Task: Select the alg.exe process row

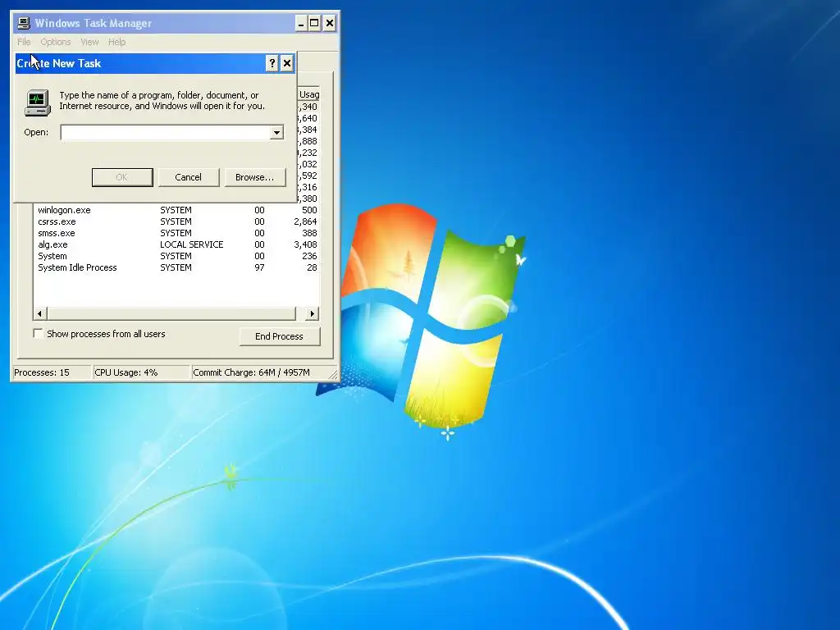Action: (x=177, y=244)
